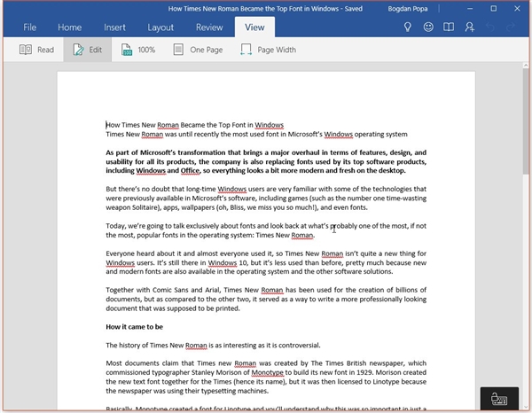Switch to the Layout tab
Viewport: 532px width, 413px height.
(160, 27)
